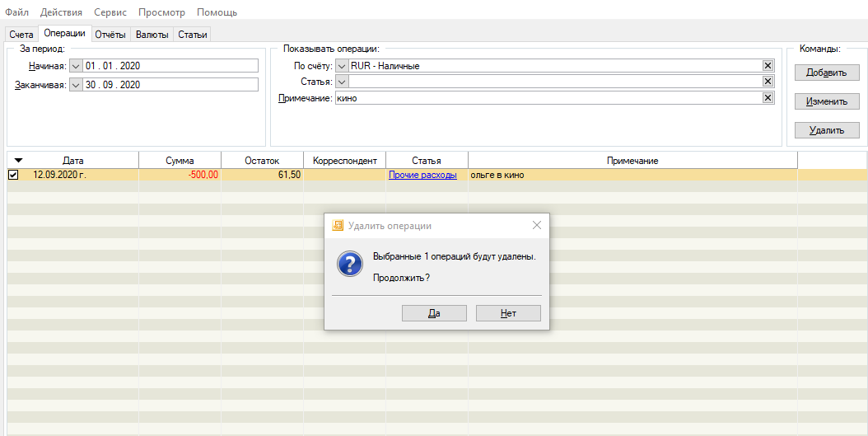This screenshot has width=868, height=436.
Task: Clear the Статья filter with its X icon
Action: click(768, 82)
